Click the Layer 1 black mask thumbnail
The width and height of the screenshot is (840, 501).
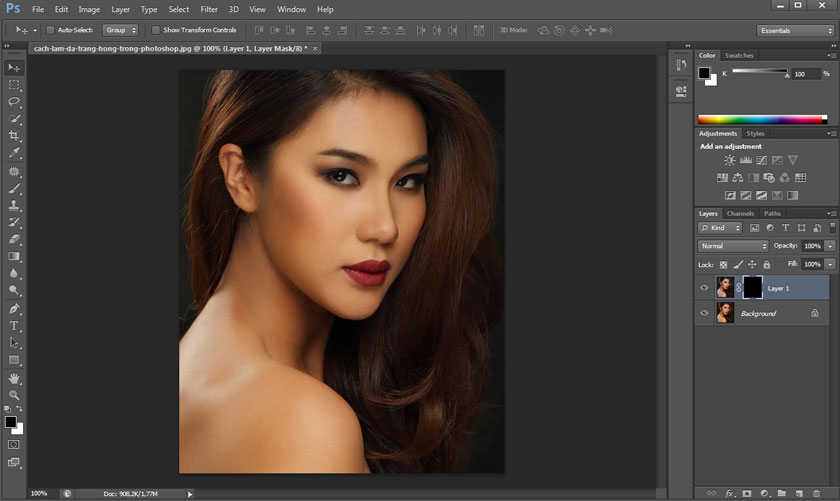click(x=753, y=288)
